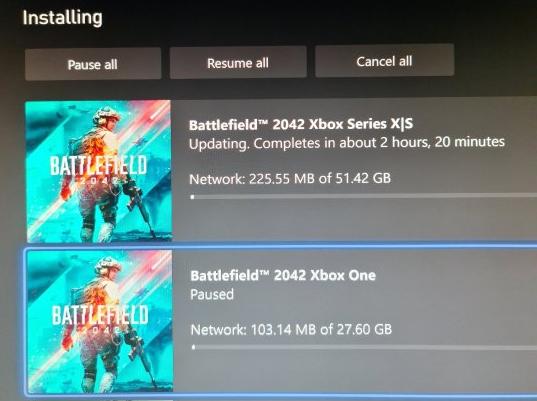Click the progress marker on the Series X|S bar
537x401 pixels.
(x=192, y=197)
